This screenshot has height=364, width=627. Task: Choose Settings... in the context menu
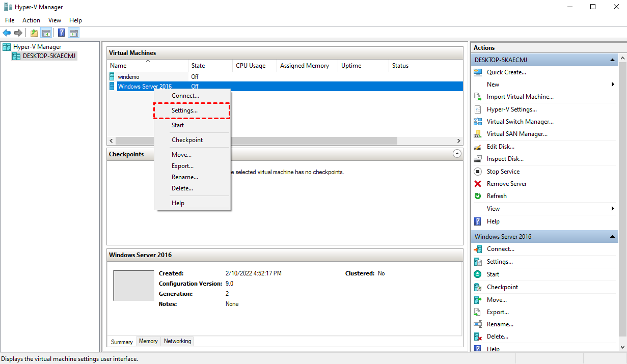point(184,110)
